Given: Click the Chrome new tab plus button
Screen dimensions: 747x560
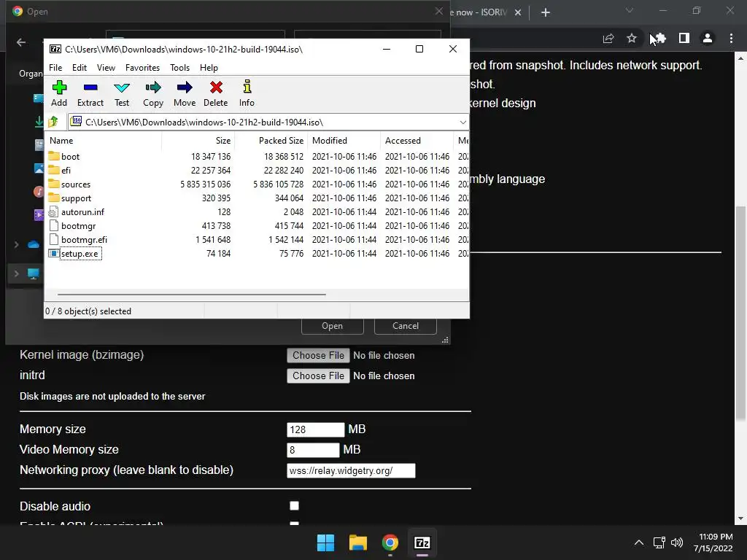Looking at the screenshot, I should pos(546,12).
